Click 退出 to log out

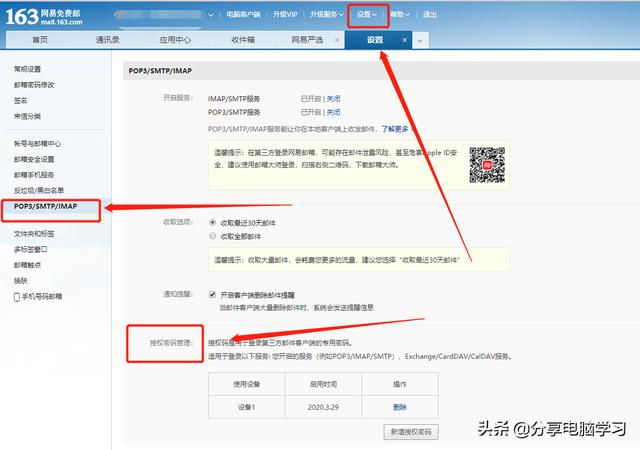[430, 14]
